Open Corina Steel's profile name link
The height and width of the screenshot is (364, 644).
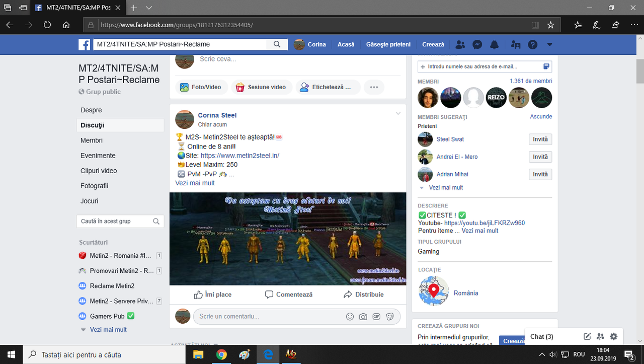tap(217, 115)
